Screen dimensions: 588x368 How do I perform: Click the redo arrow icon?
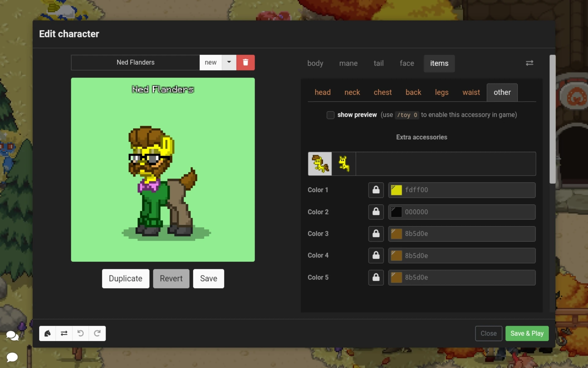(97, 333)
